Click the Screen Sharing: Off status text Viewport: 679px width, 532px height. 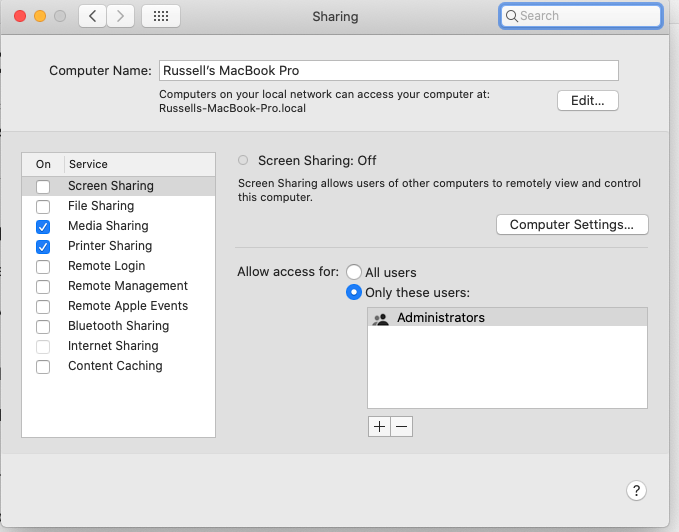coord(317,161)
